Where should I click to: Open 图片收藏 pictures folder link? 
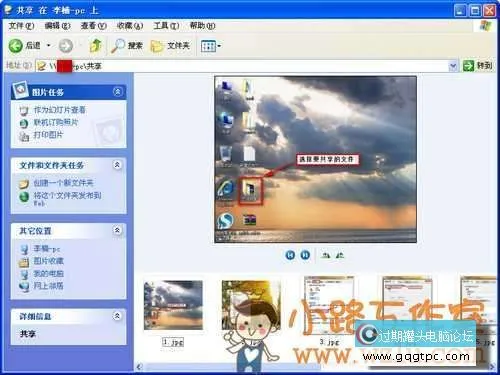(x=48, y=261)
